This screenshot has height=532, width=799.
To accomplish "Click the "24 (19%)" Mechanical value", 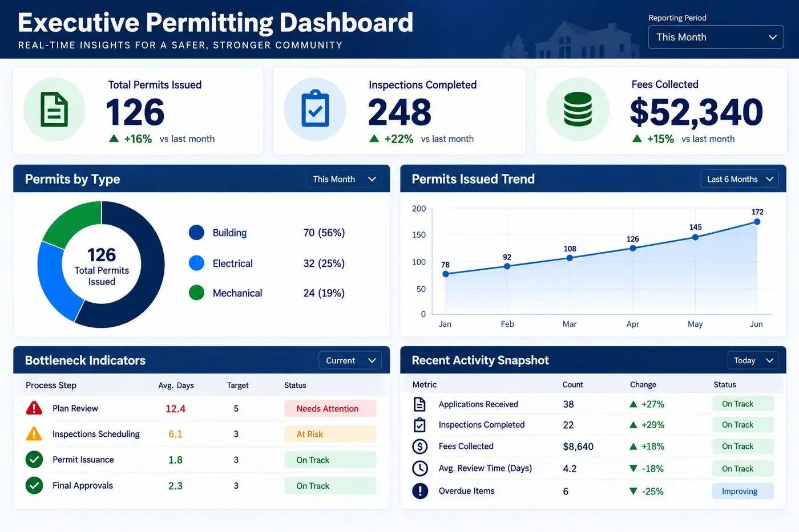I will pos(324,293).
